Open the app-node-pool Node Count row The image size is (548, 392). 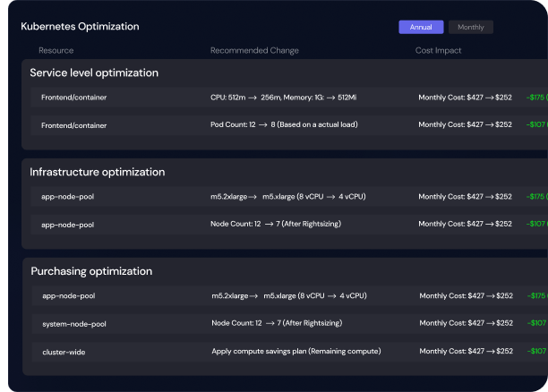[x=289, y=225]
